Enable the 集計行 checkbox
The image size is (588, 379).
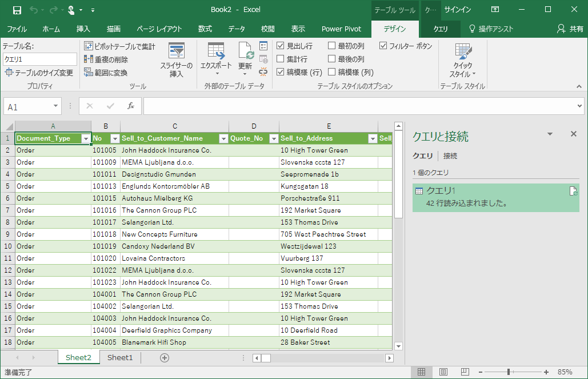pyautogui.click(x=280, y=58)
